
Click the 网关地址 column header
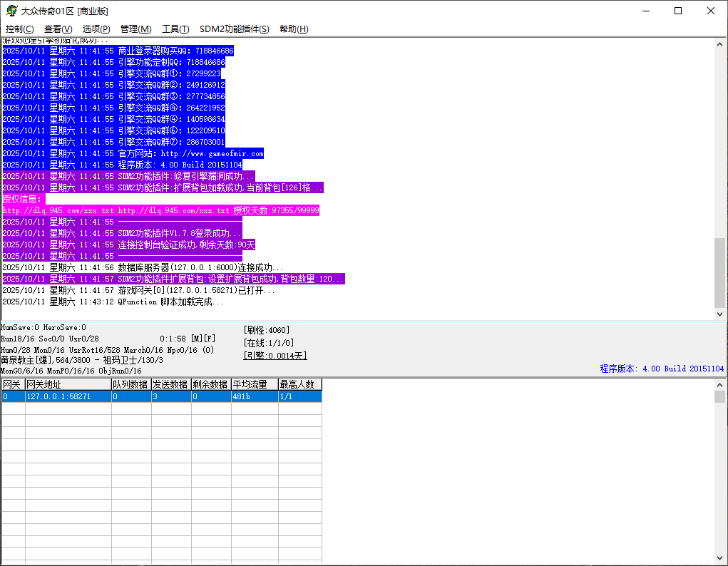coord(68,385)
